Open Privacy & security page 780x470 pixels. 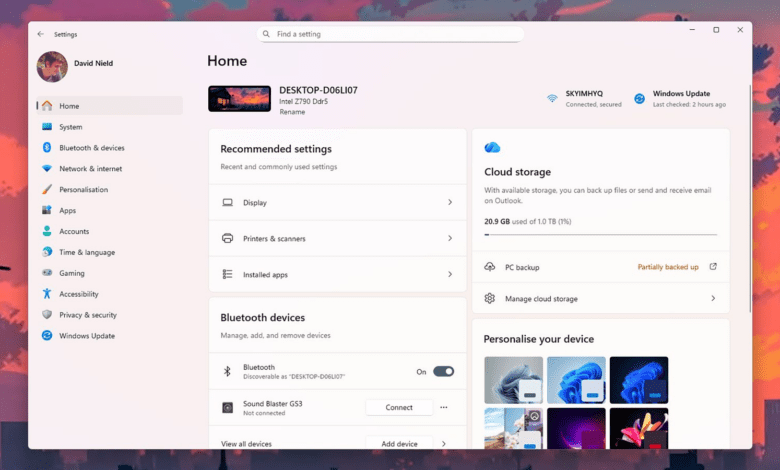[109, 314]
